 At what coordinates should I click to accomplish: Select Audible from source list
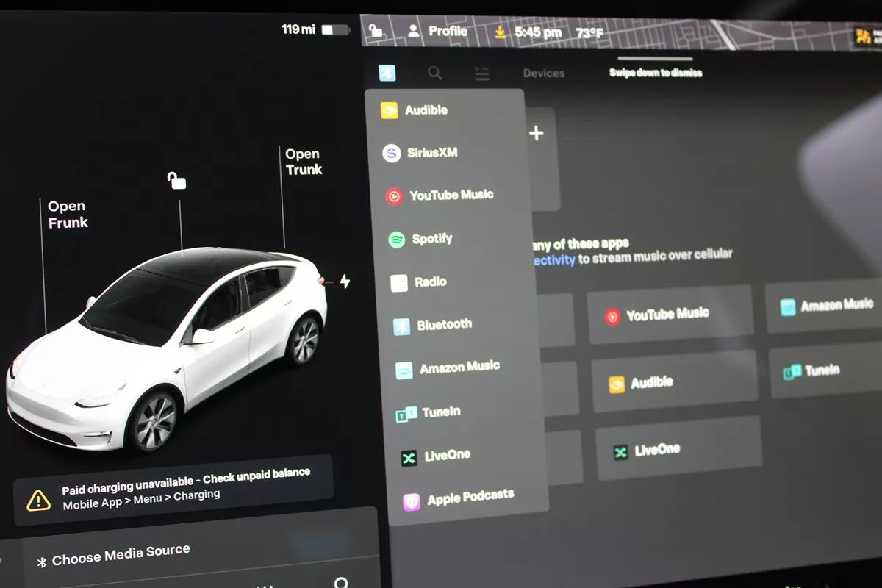point(426,110)
